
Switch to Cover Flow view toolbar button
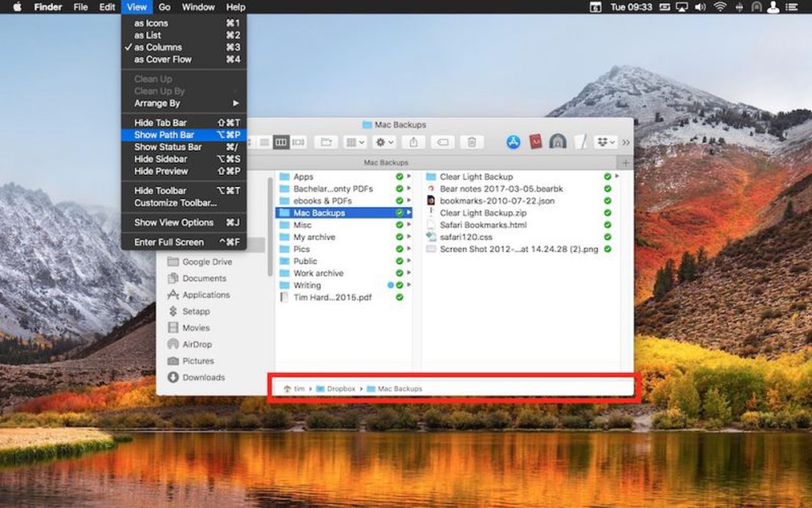[298, 142]
